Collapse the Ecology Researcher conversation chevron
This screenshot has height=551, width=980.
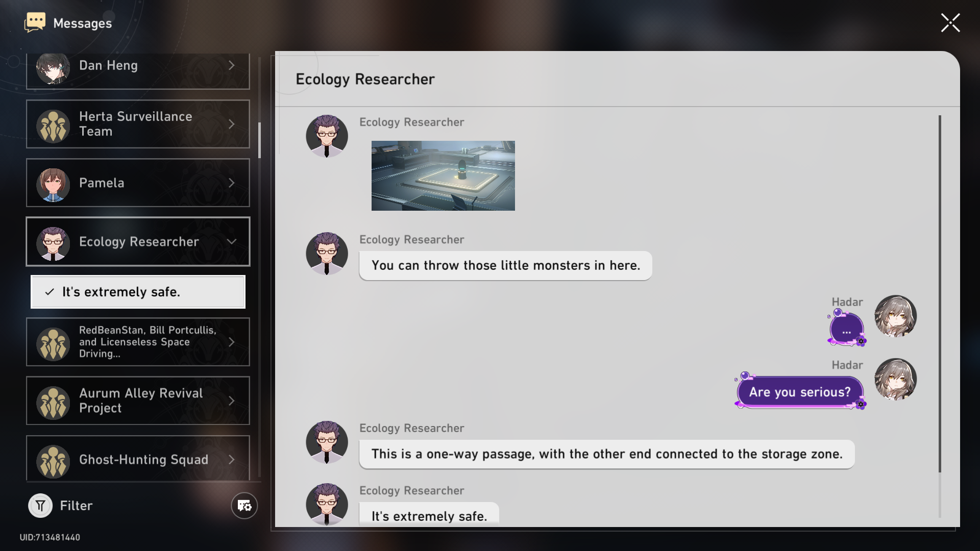tap(232, 241)
